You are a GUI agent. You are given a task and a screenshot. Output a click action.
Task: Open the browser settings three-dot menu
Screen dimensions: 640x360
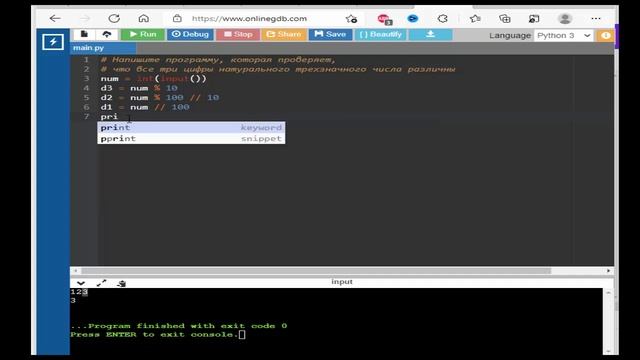[596, 18]
